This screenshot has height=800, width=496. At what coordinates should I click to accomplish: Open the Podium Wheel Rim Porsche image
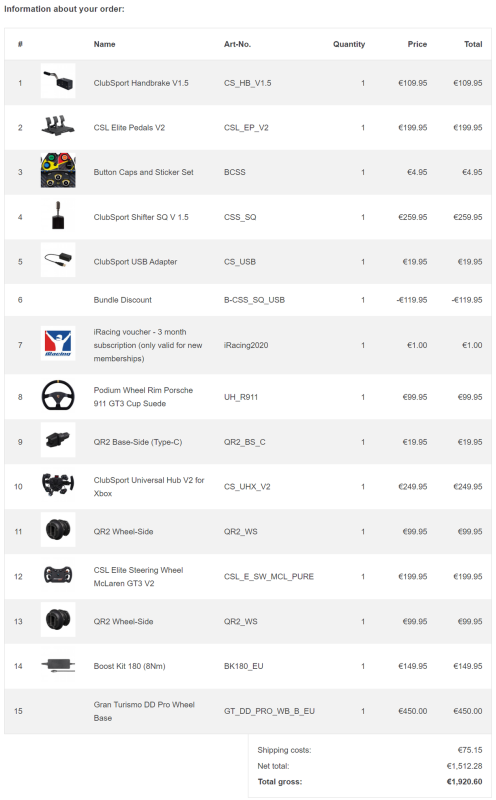click(58, 395)
